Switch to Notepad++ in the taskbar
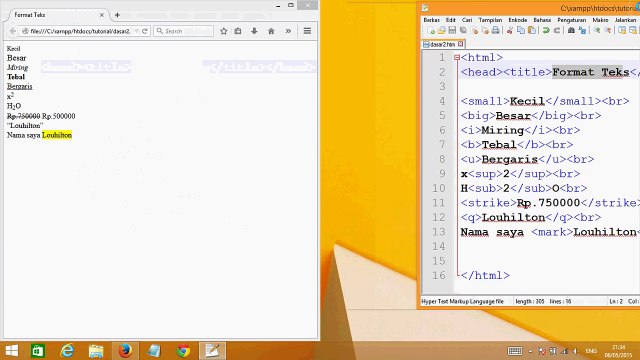 coord(212,351)
